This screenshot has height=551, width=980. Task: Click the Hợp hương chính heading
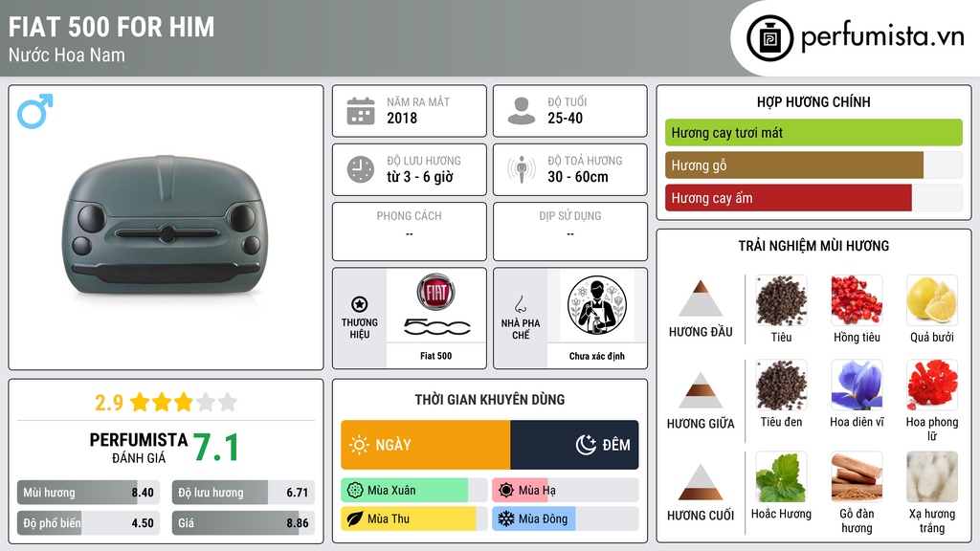813,101
